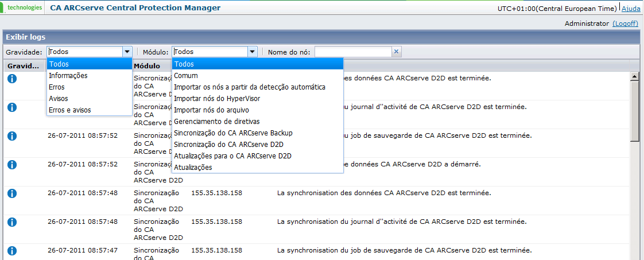Open the Gravidade dropdown arrow
Screen dimensions: 644x260
(127, 52)
